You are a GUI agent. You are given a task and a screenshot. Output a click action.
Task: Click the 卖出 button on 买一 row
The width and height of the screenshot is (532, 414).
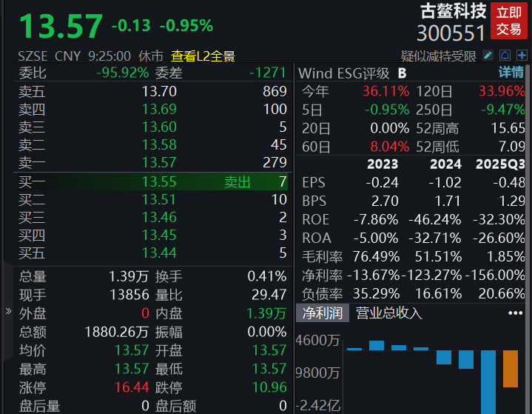click(238, 182)
